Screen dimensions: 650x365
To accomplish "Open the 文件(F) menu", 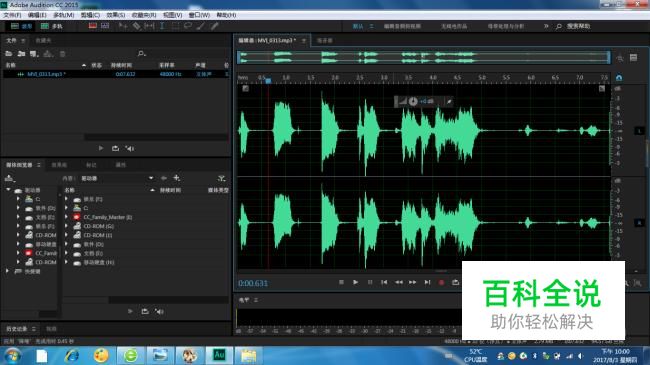I will point(12,15).
